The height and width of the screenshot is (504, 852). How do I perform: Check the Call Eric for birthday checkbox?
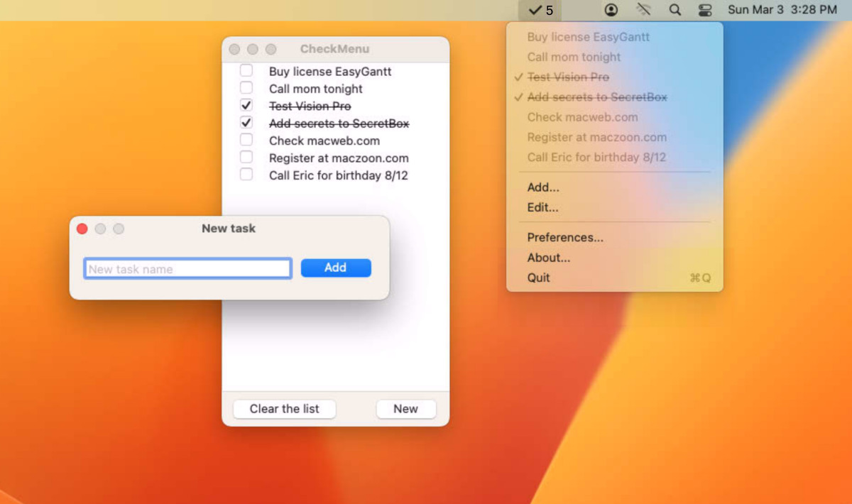(246, 175)
